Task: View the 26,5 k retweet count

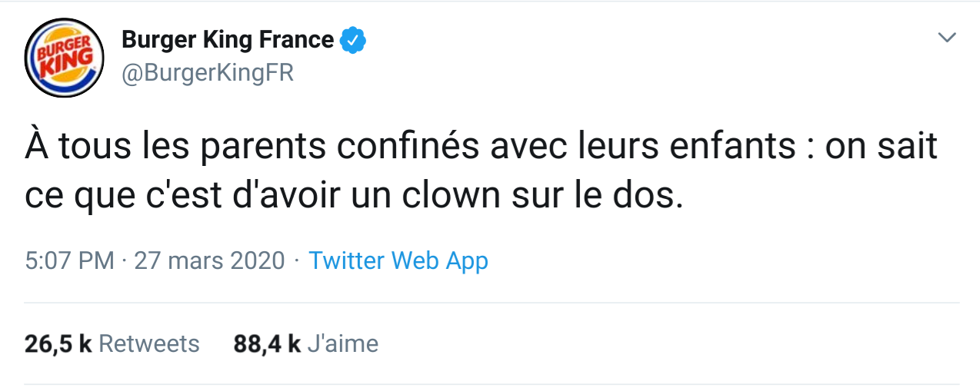Action: click(58, 343)
